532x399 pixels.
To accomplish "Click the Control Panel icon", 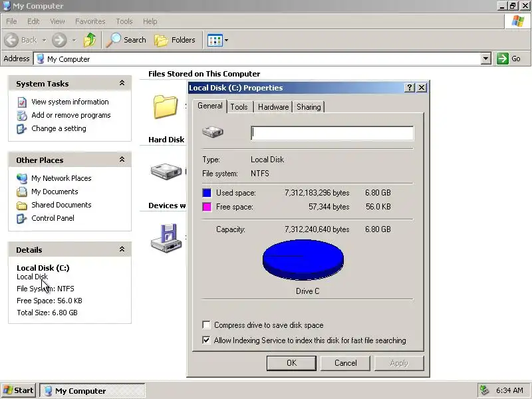I will point(22,219).
